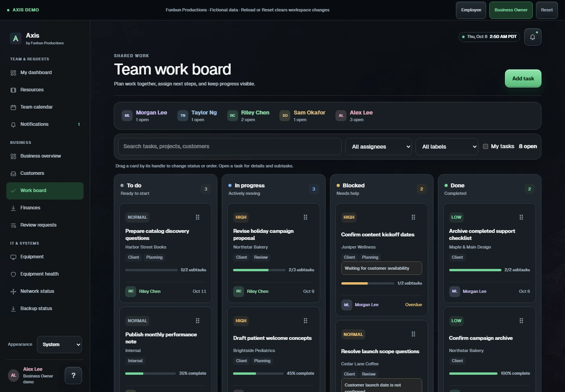The width and height of the screenshot is (565, 392).
Task: Click the Reset button
Action: pos(547,10)
